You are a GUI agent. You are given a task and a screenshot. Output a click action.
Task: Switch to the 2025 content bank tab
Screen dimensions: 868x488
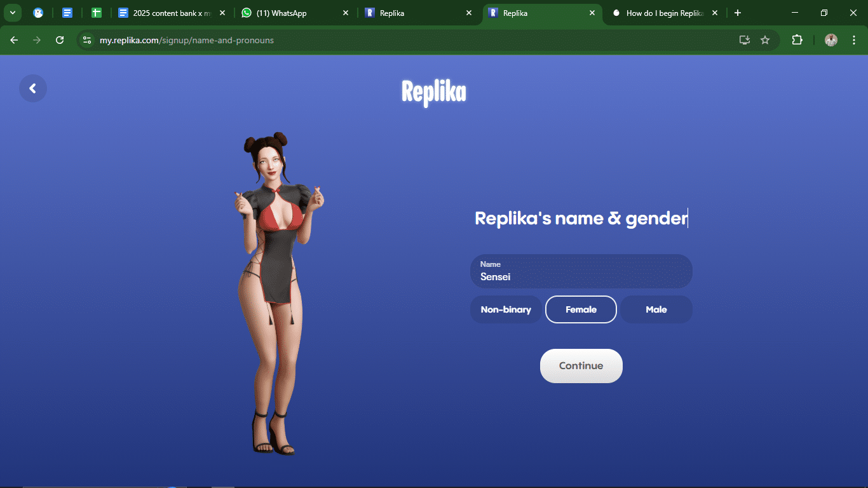(172, 13)
